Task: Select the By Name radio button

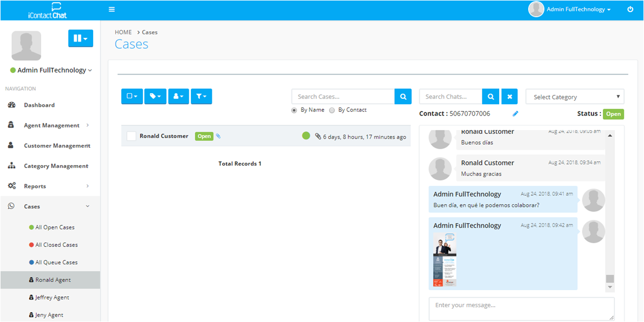Action: [295, 110]
